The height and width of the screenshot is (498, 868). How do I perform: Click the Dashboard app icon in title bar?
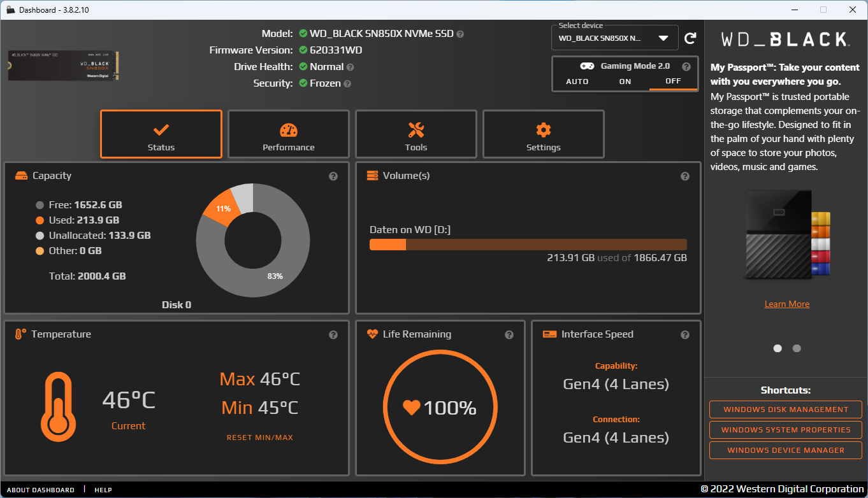pyautogui.click(x=10, y=10)
